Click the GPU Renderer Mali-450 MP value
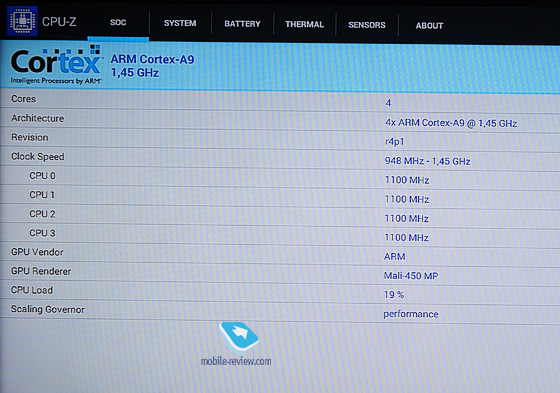The image size is (560, 393). point(411,275)
